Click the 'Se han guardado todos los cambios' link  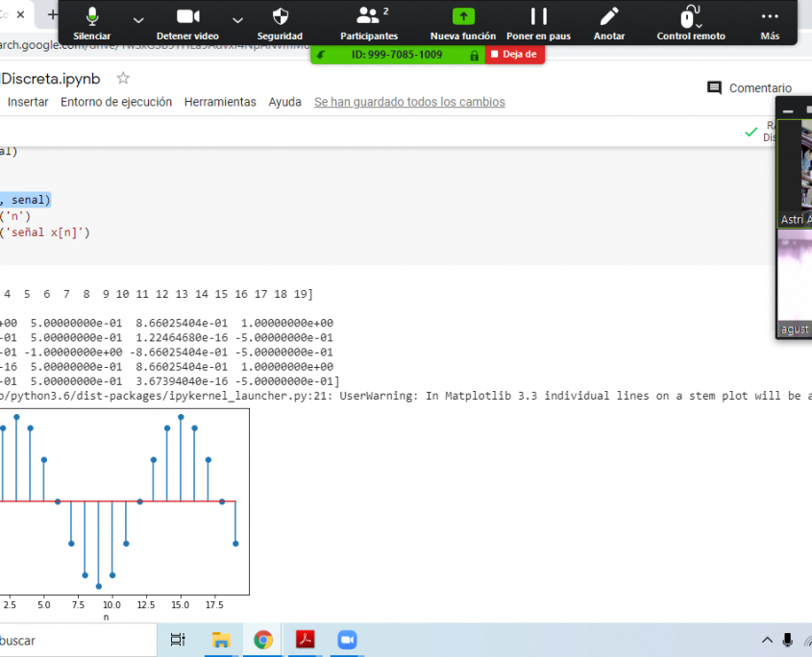click(409, 102)
